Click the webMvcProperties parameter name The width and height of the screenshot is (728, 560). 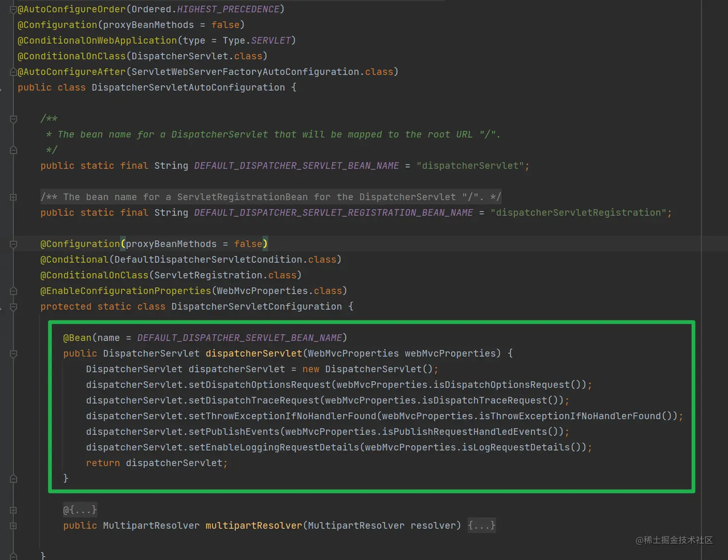[x=450, y=353]
